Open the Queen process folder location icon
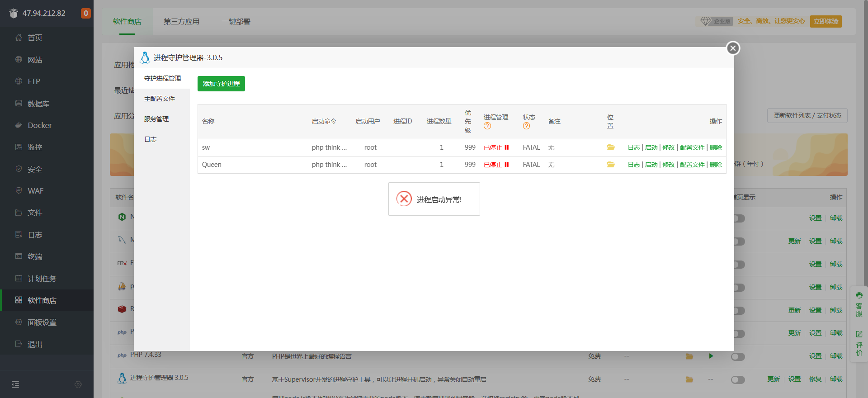The height and width of the screenshot is (398, 868). [611, 165]
